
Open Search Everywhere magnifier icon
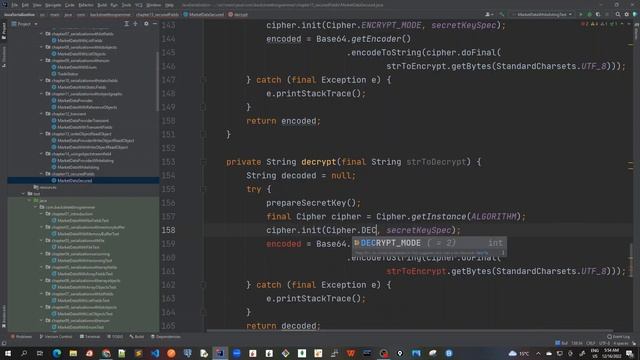tap(618, 14)
